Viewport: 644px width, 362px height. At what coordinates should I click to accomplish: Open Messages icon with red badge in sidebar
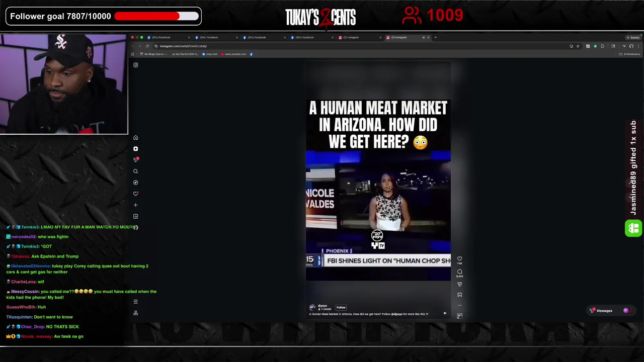[x=135, y=159]
